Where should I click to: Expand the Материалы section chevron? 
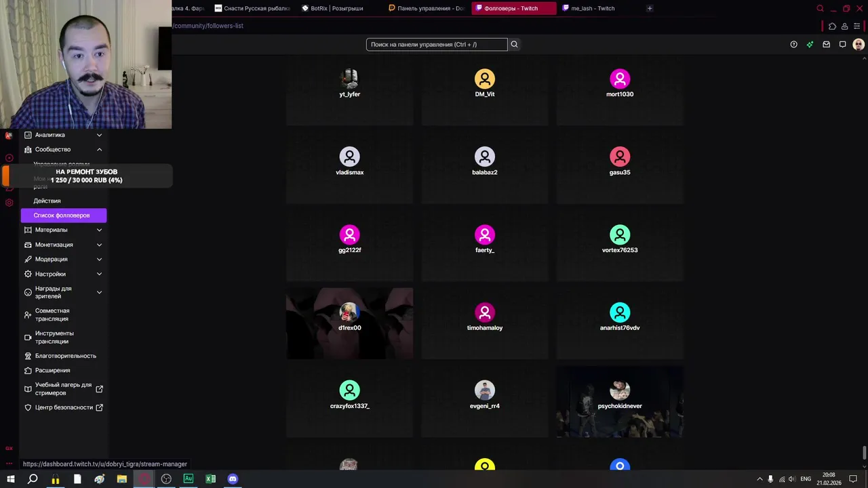99,230
